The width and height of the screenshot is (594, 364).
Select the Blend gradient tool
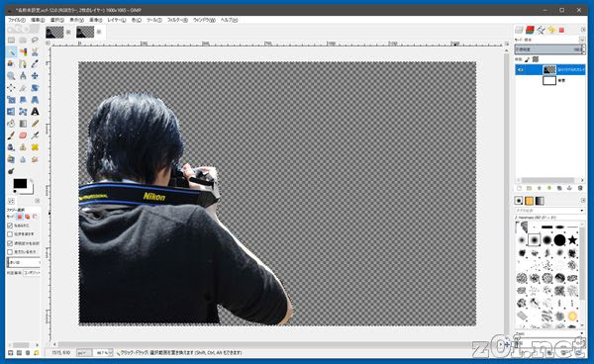(23, 124)
